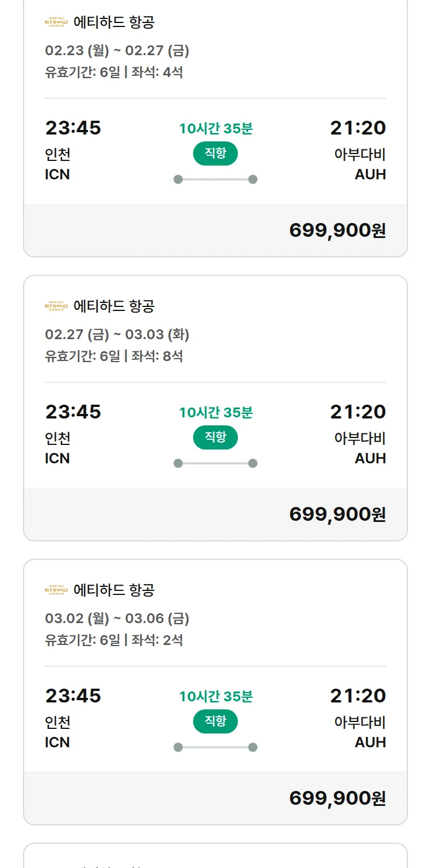Image resolution: width=431 pixels, height=868 pixels.
Task: Click the Etihad logo on the 02.23 flight card
Action: (56, 22)
